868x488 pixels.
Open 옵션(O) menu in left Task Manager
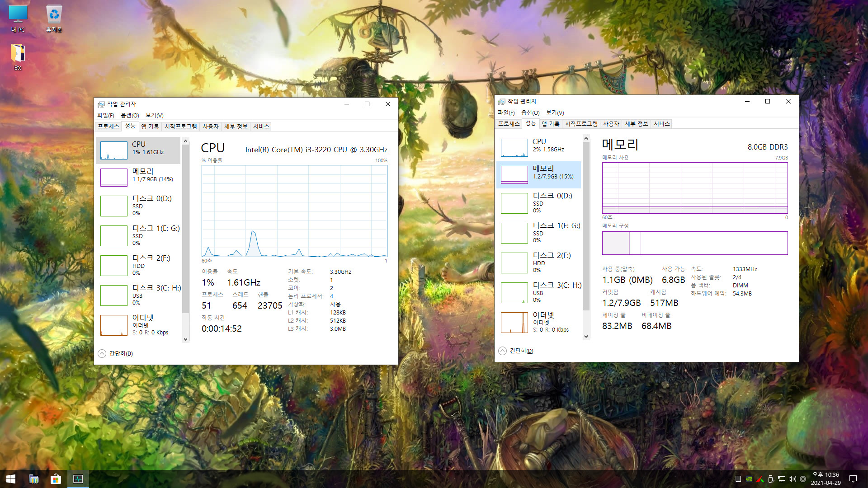130,115
